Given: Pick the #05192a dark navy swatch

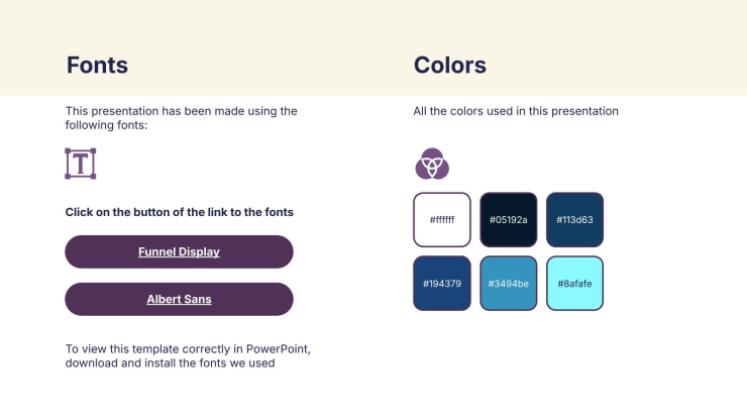Looking at the screenshot, I should click(x=508, y=219).
